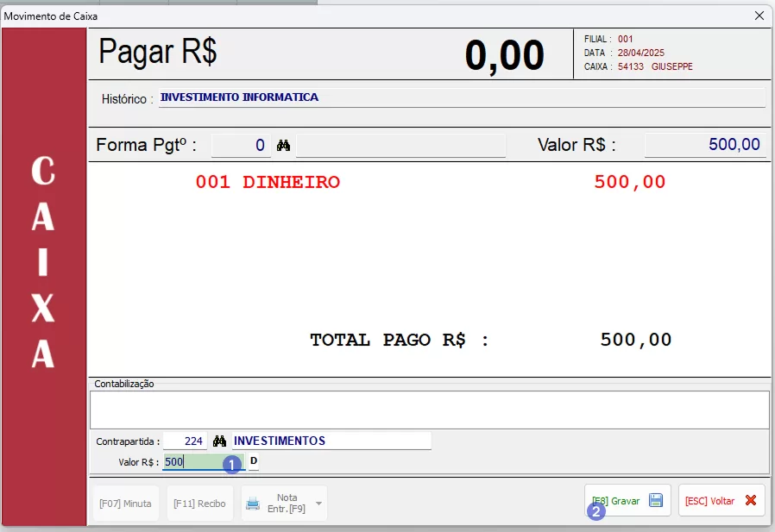The width and height of the screenshot is (775, 532).
Task: Click the empty Forma Pgtº description box
Action: 400,146
